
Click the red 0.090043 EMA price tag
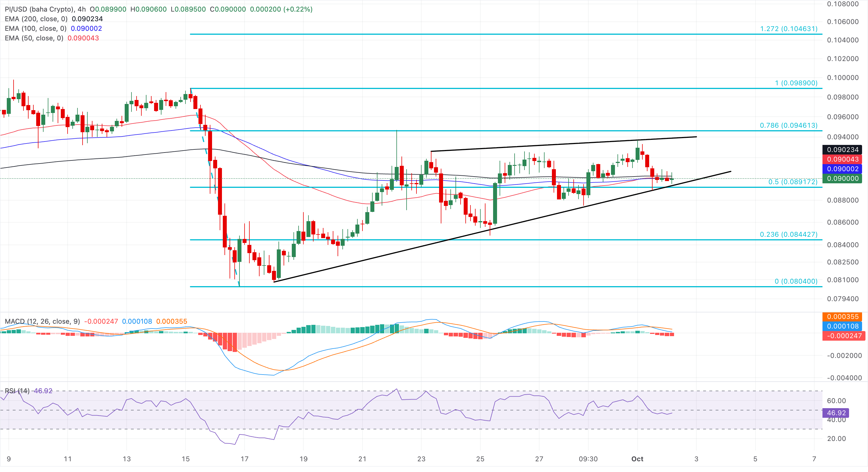842,160
